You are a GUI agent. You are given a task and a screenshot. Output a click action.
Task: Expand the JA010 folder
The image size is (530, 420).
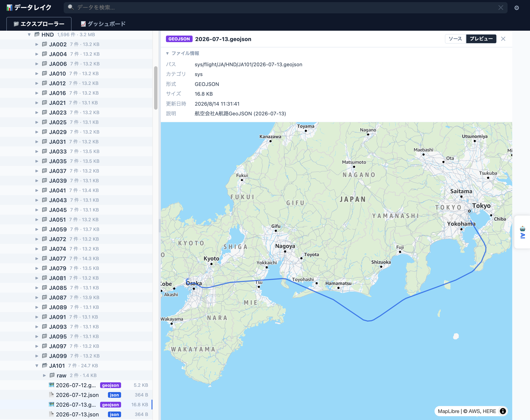tap(37, 73)
